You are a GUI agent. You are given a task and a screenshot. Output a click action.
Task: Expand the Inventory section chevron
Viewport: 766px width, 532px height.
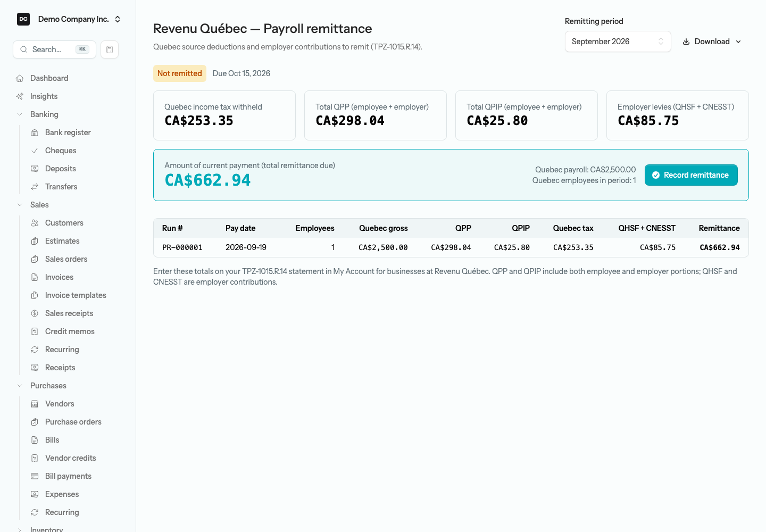[x=20, y=530]
